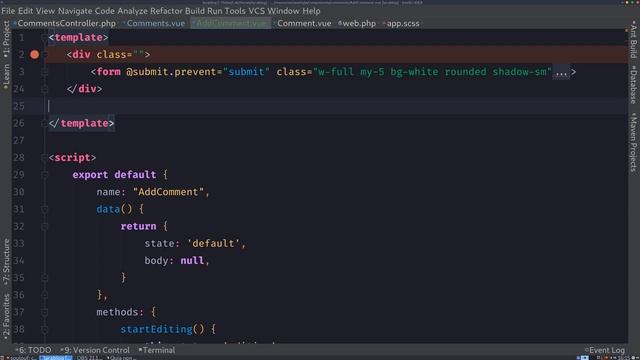Open the Database tool window
Screen dimensions: 640x360
click(x=633, y=84)
